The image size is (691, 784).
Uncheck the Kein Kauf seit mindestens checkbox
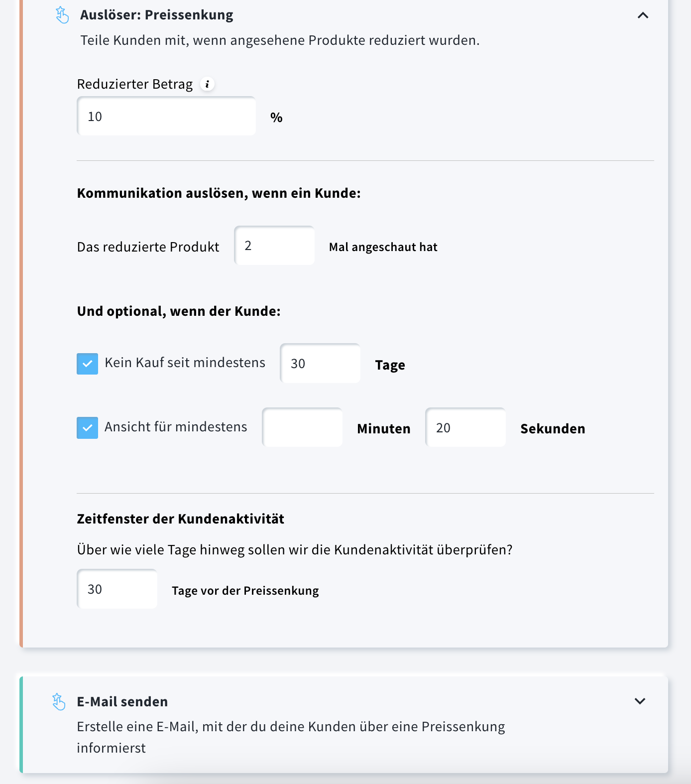pyautogui.click(x=87, y=364)
